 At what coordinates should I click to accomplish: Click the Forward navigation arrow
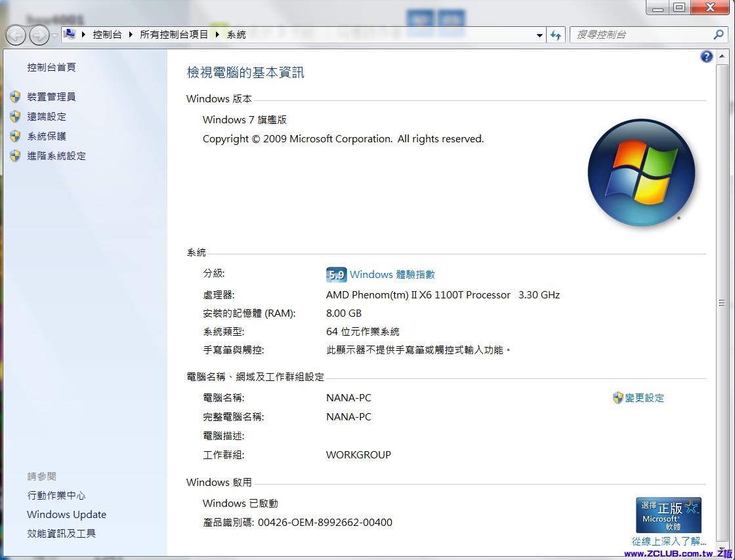pos(39,35)
